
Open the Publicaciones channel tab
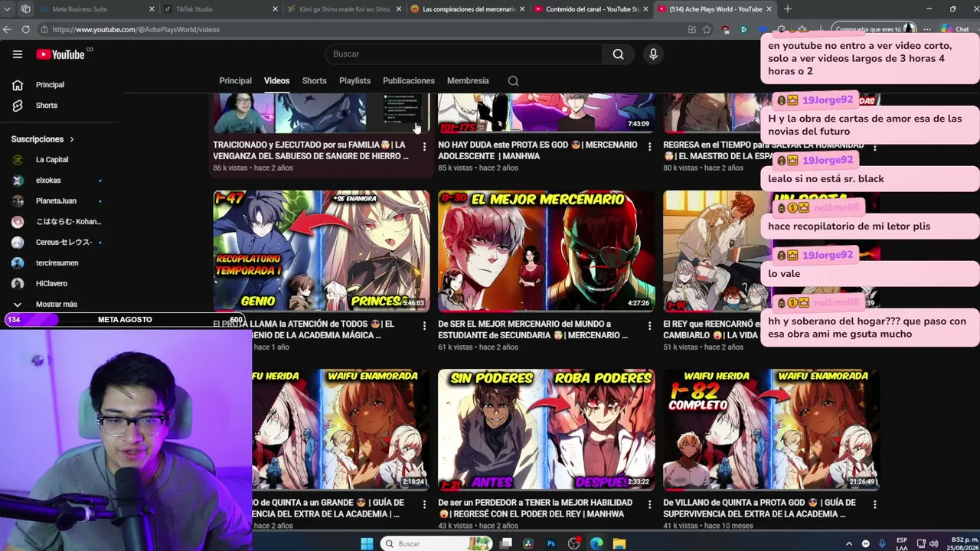409,81
